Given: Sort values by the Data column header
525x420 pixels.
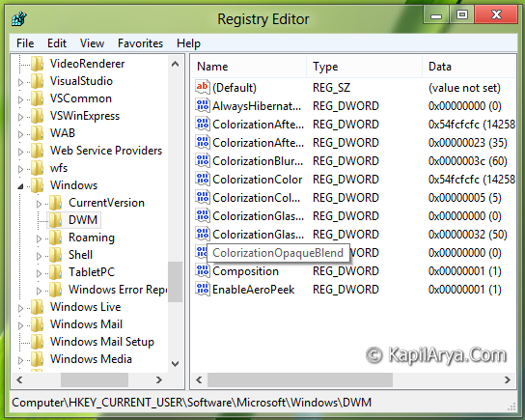Looking at the screenshot, I should click(x=469, y=67).
